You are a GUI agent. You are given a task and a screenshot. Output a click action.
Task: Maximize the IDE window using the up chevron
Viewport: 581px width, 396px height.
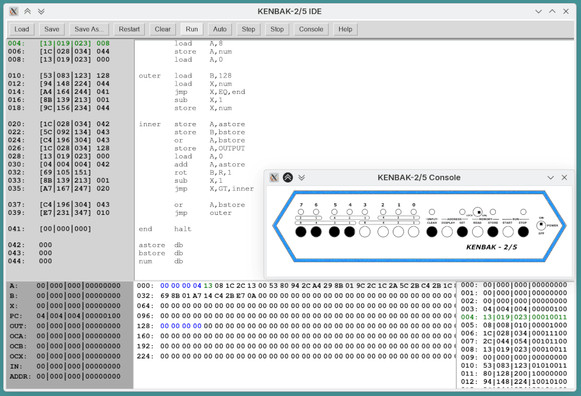(552, 11)
